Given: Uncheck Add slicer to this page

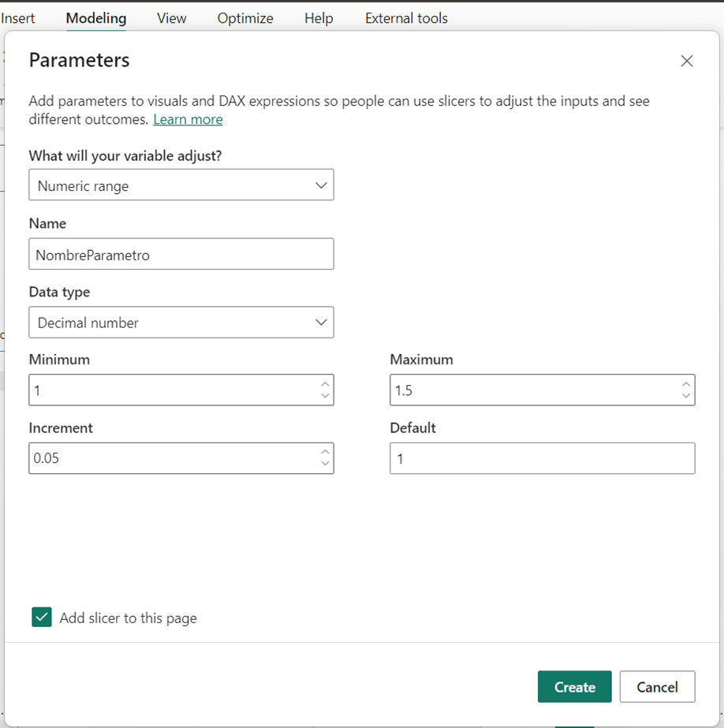Looking at the screenshot, I should pyautogui.click(x=42, y=618).
